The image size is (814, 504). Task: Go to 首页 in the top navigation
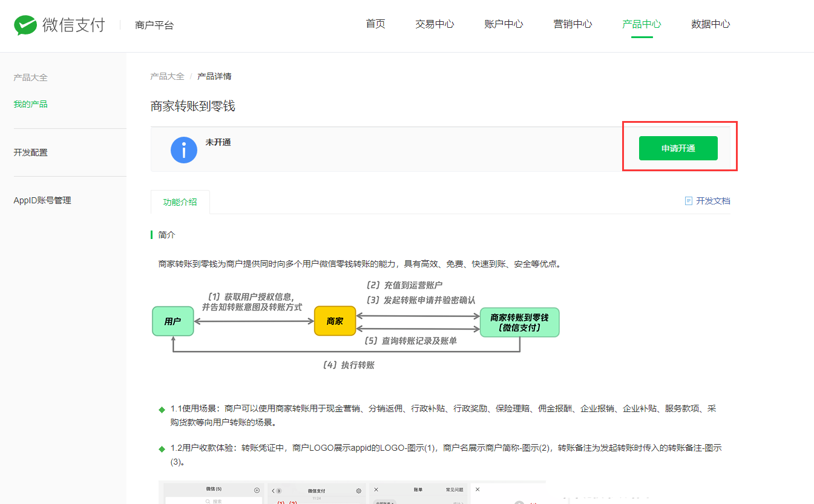[375, 24]
